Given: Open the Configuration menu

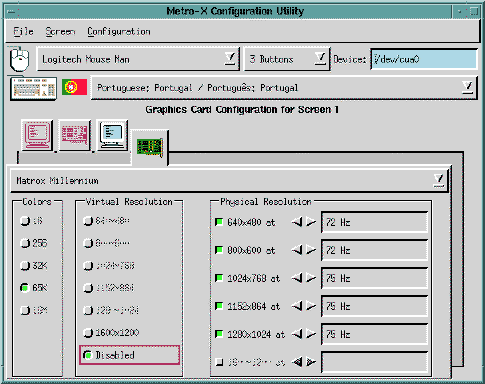Looking at the screenshot, I should [119, 31].
